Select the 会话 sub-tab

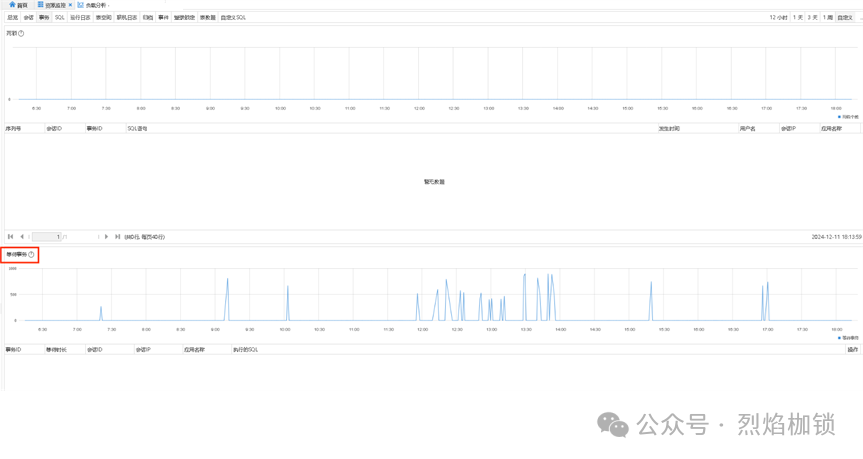29,18
